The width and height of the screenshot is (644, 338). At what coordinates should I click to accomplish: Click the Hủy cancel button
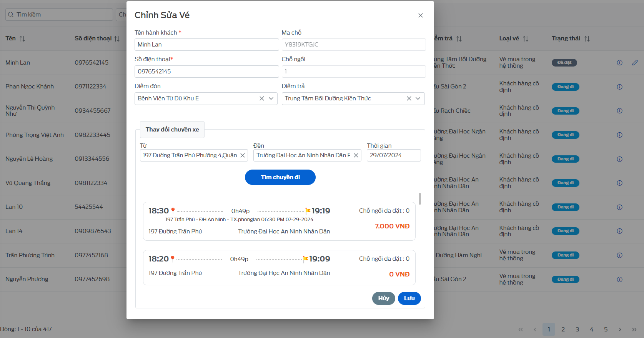(x=384, y=298)
